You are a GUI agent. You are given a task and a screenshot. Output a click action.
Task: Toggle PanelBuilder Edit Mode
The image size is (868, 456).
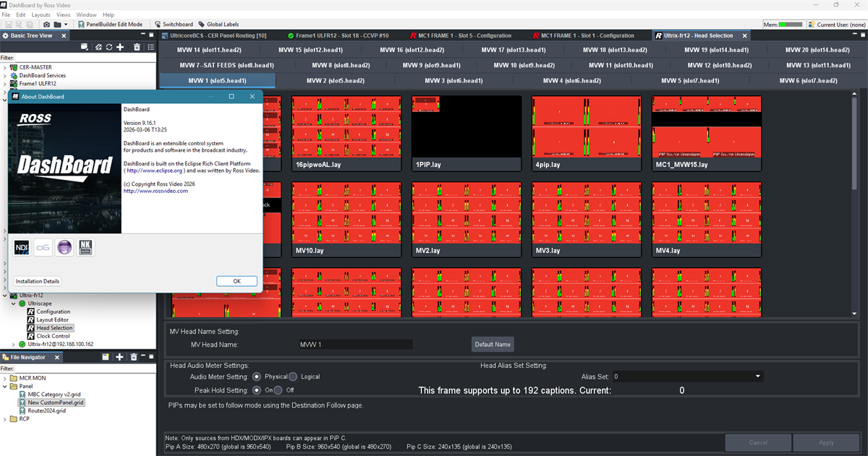pyautogui.click(x=110, y=25)
